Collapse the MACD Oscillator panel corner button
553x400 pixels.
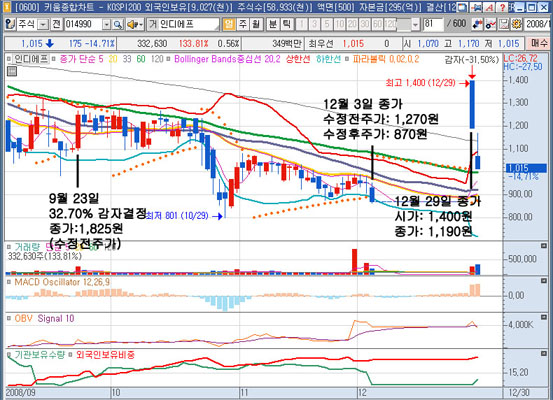click(544, 281)
